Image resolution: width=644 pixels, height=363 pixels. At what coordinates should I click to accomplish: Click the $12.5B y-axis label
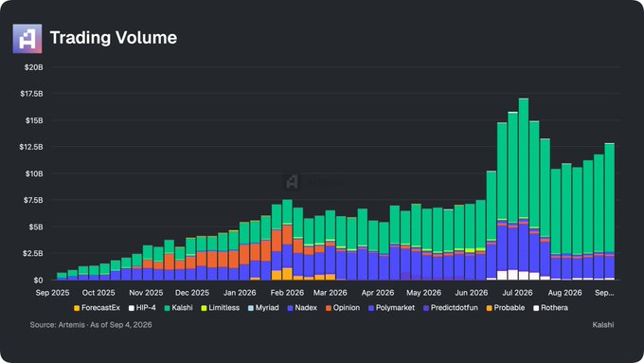click(31, 147)
